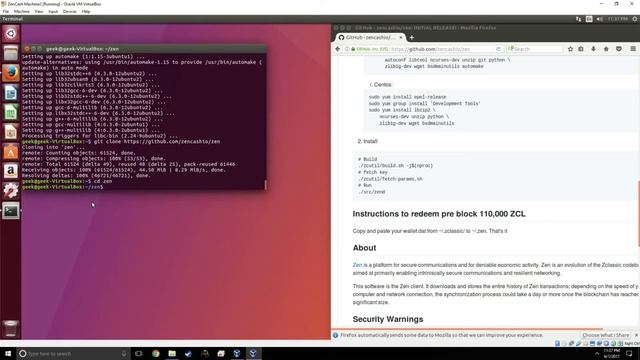Open LibreOffice Writer from the dock
The width and height of the screenshot is (640, 360).
coord(11,93)
